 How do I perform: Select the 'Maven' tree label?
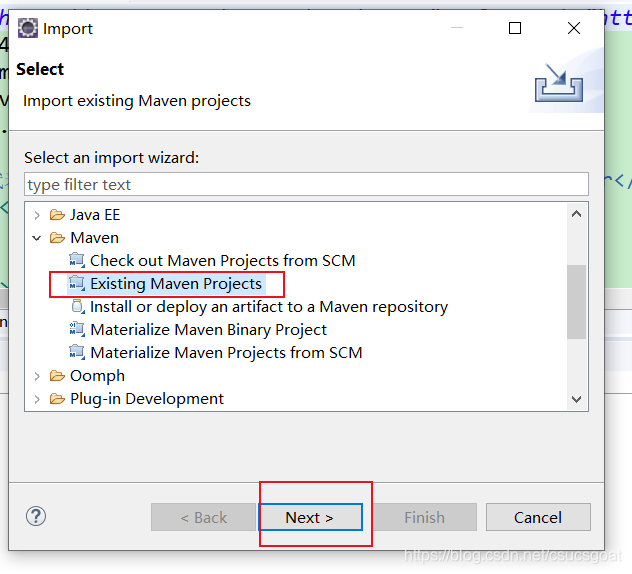(94, 238)
